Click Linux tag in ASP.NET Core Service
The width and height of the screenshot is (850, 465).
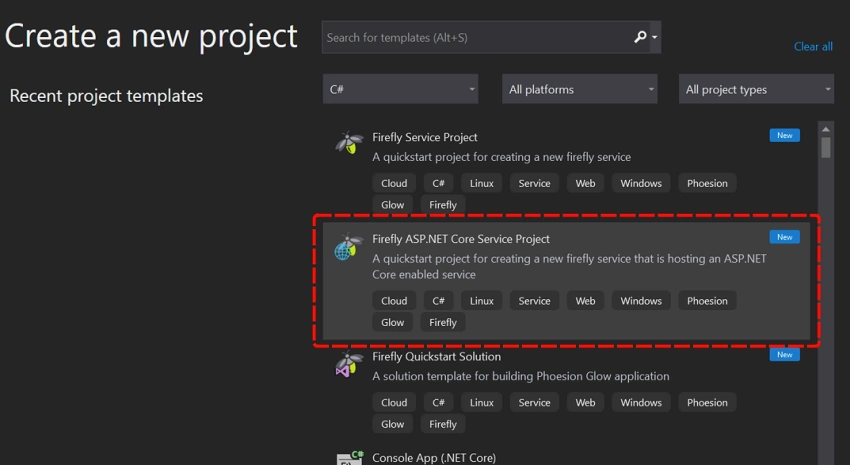click(481, 301)
